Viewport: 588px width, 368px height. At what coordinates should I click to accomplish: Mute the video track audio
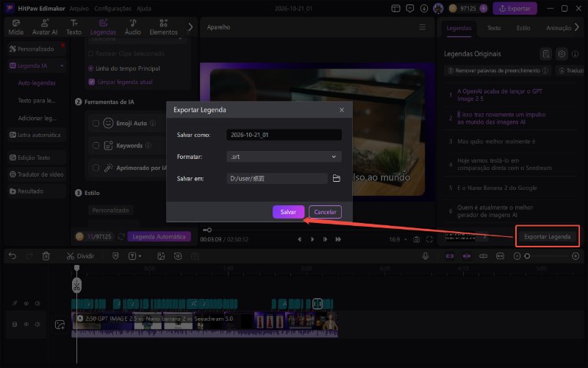[37, 324]
